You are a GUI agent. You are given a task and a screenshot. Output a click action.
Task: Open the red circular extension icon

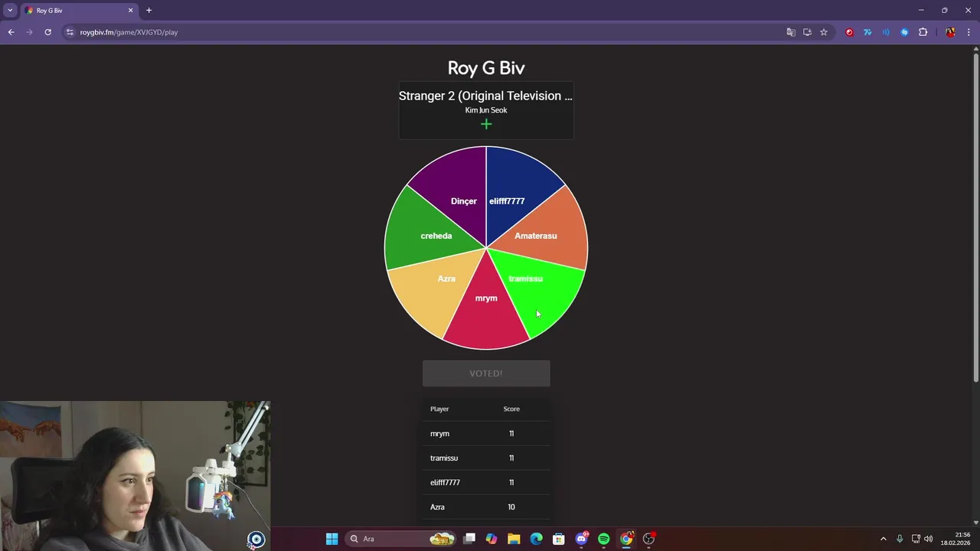(x=849, y=32)
